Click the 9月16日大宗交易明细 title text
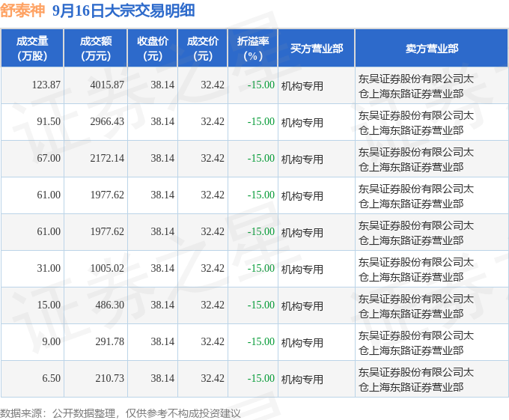Viewport: 509px width, 420px height. tap(124, 10)
